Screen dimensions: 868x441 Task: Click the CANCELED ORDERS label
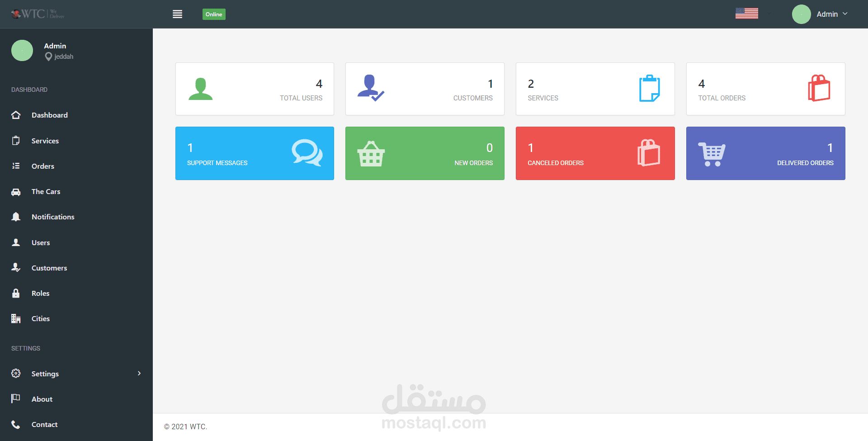(x=556, y=163)
